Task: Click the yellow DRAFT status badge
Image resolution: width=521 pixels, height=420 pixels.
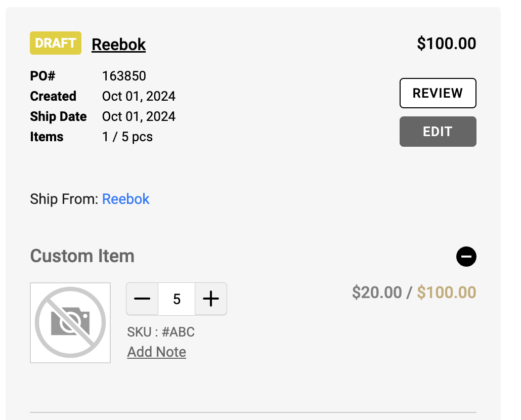Action: (56, 43)
